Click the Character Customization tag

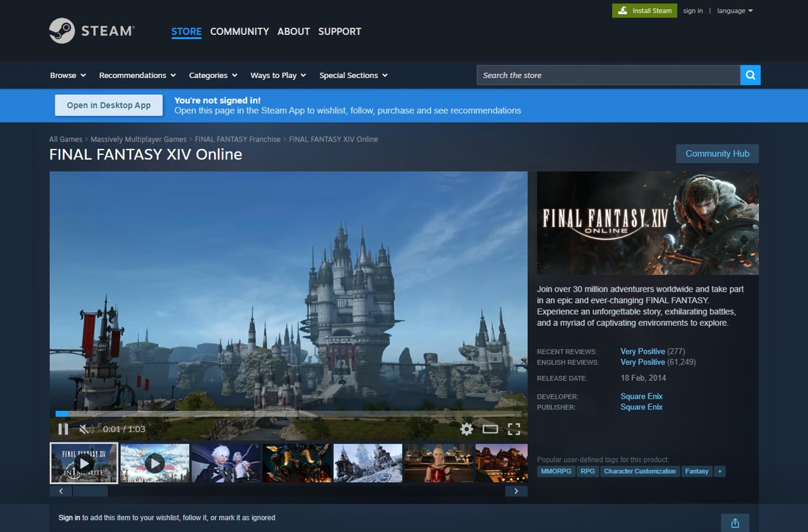(x=640, y=471)
